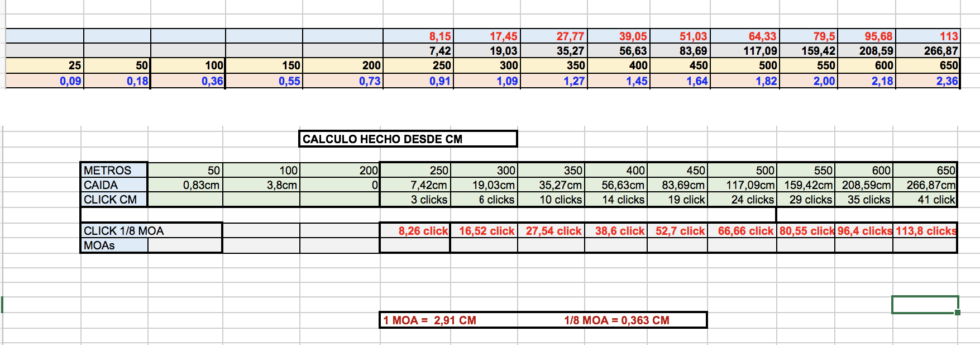Click the 1/8 MOA = 0,363 CM text
Viewport: 980px width, 345px height.
pyautogui.click(x=616, y=320)
